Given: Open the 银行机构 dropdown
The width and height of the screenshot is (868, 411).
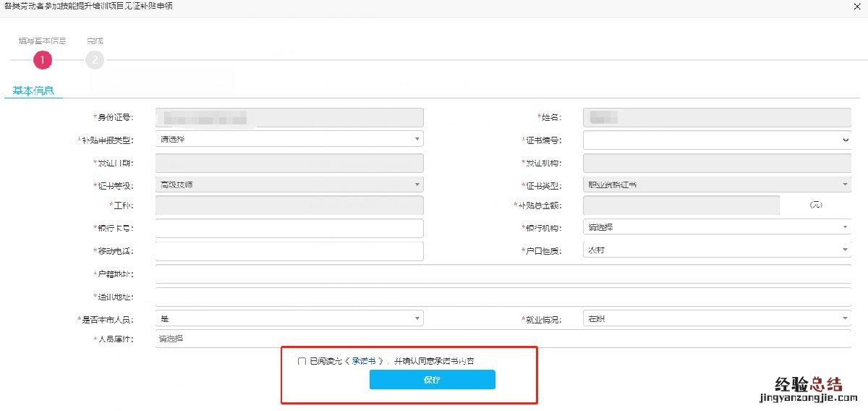Looking at the screenshot, I should pos(716,227).
